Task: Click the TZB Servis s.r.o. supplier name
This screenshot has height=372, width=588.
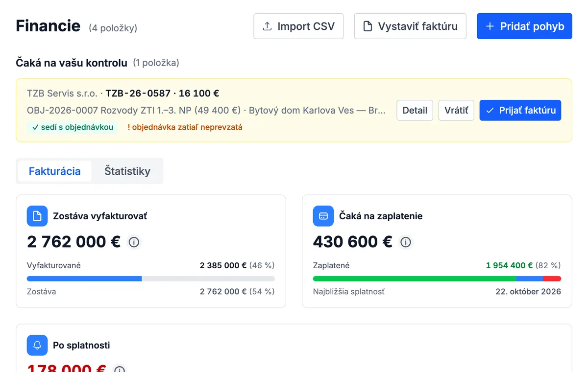Action: point(62,93)
